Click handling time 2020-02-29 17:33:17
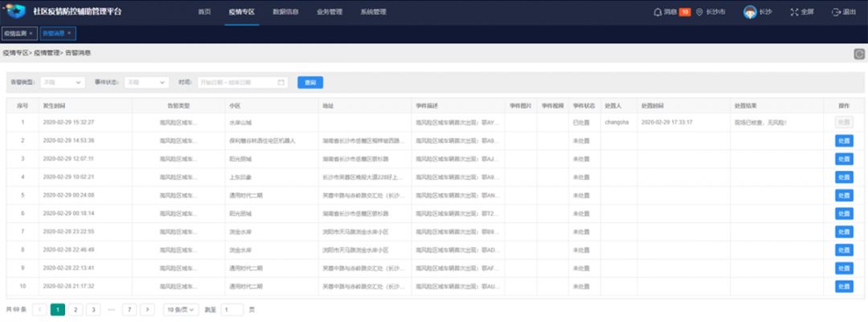 (667, 122)
